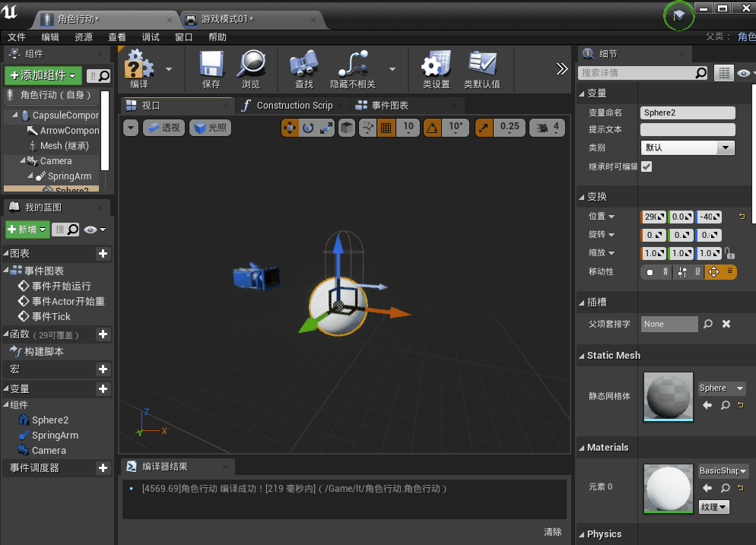Open the 窗口 menu

coord(184,37)
